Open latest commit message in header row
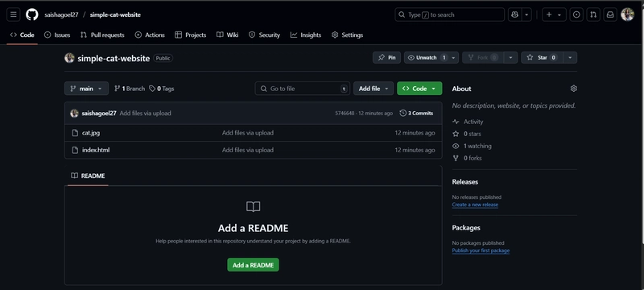This screenshot has width=644, height=290. (x=146, y=113)
